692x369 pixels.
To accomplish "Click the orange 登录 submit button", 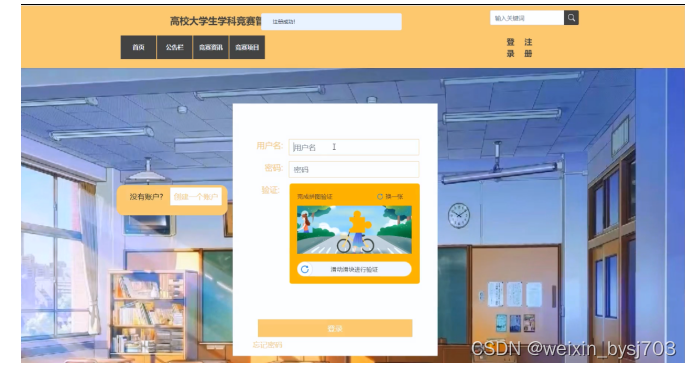I will click(x=335, y=328).
